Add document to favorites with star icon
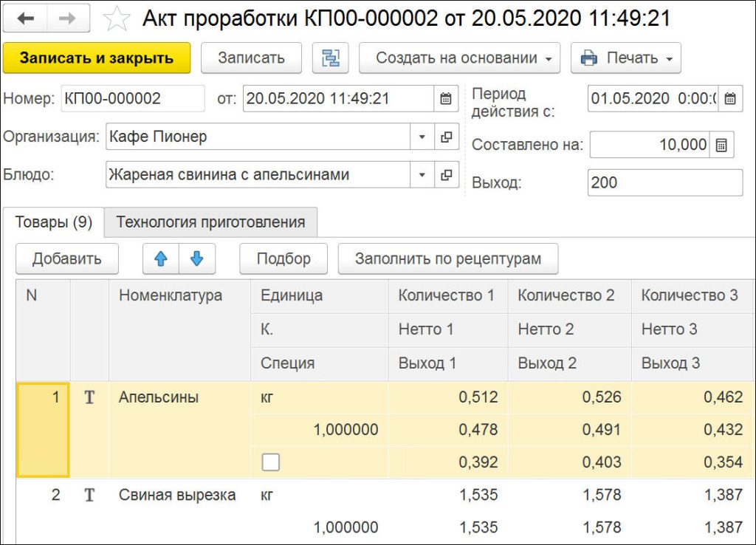 116,19
